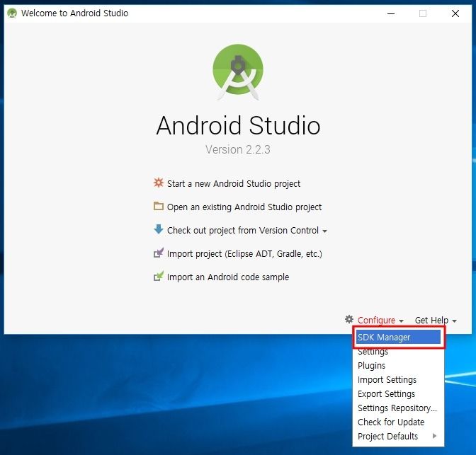The height and width of the screenshot is (455, 476).
Task: Click the Import project arrow icon
Action: coord(158,253)
